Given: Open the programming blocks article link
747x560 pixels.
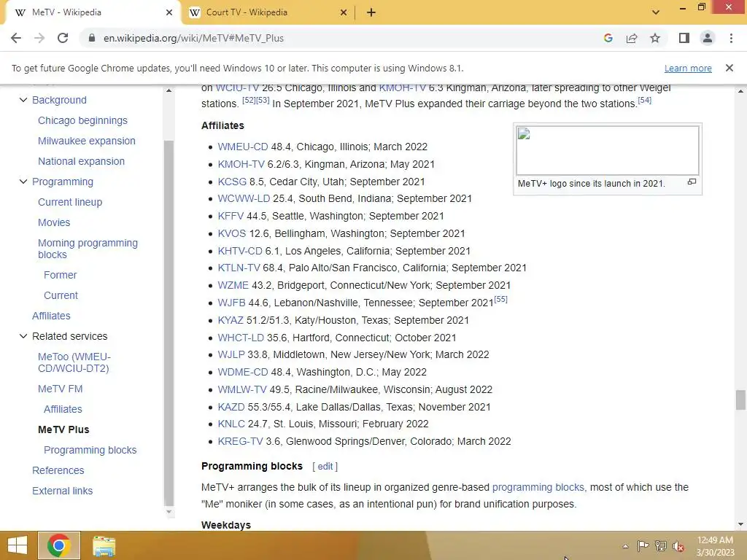Looking at the screenshot, I should pos(538,487).
